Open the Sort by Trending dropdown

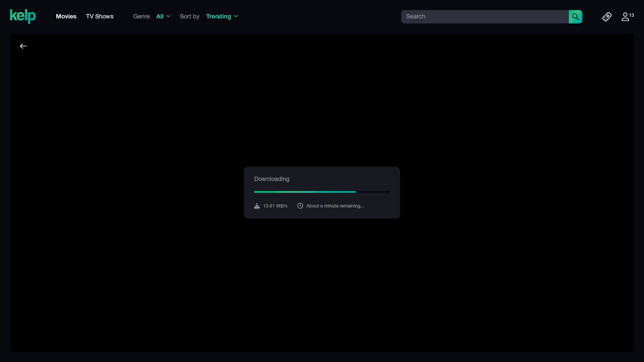point(221,16)
